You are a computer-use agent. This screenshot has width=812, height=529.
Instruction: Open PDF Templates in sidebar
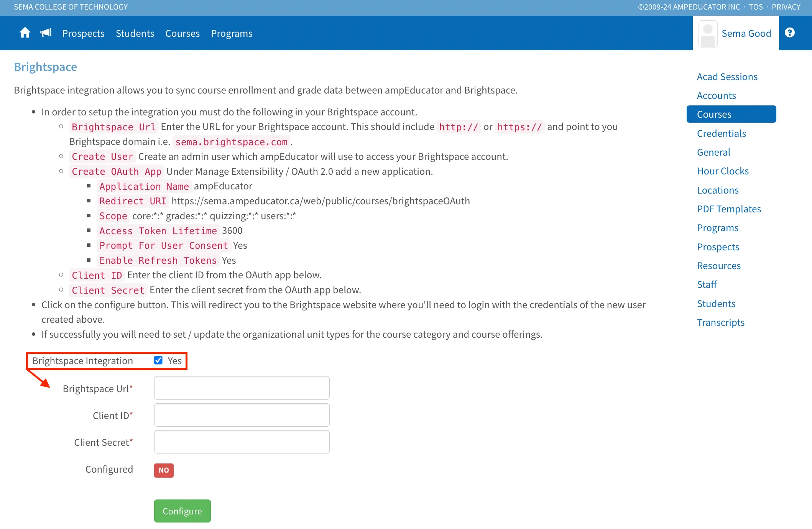point(729,209)
